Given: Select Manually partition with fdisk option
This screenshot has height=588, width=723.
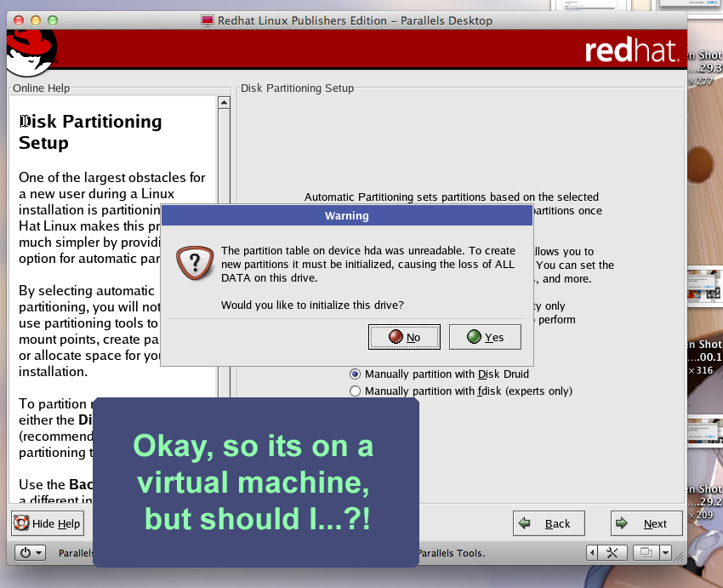Looking at the screenshot, I should coord(356,391).
